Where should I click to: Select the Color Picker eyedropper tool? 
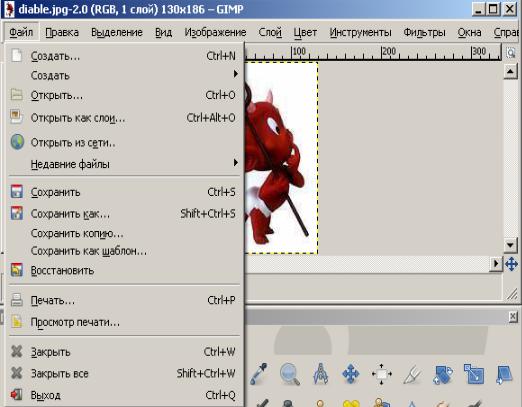pos(259,374)
